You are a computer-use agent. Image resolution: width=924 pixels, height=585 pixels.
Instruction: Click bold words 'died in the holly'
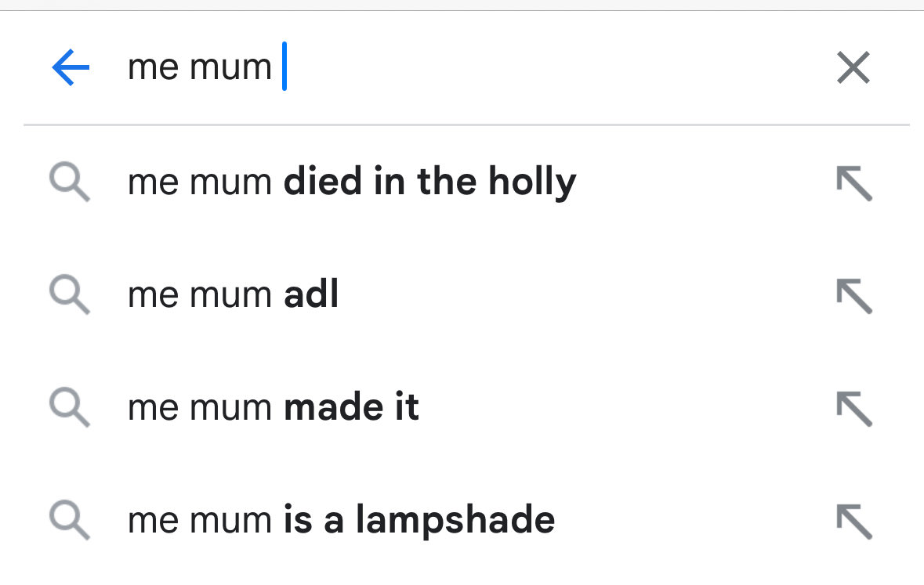(429, 182)
